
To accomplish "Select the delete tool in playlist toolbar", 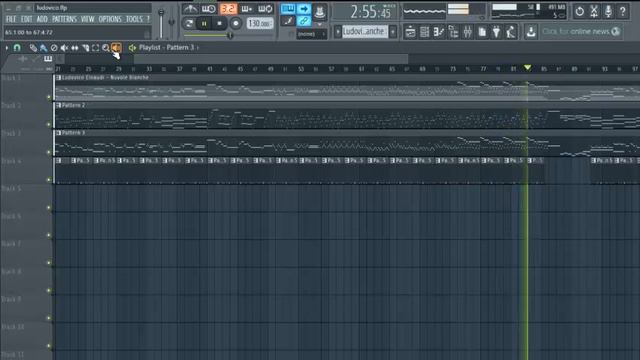I will pos(54,48).
